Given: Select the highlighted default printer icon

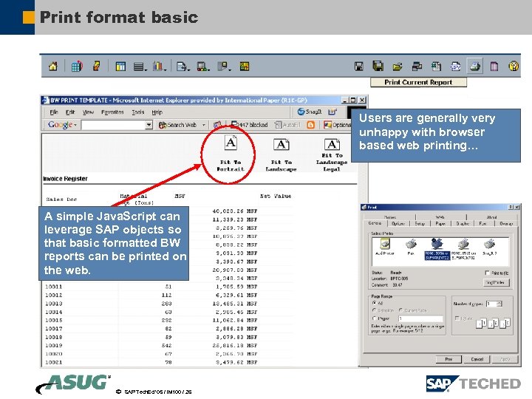Looking at the screenshot, I should pyautogui.click(x=437, y=249).
